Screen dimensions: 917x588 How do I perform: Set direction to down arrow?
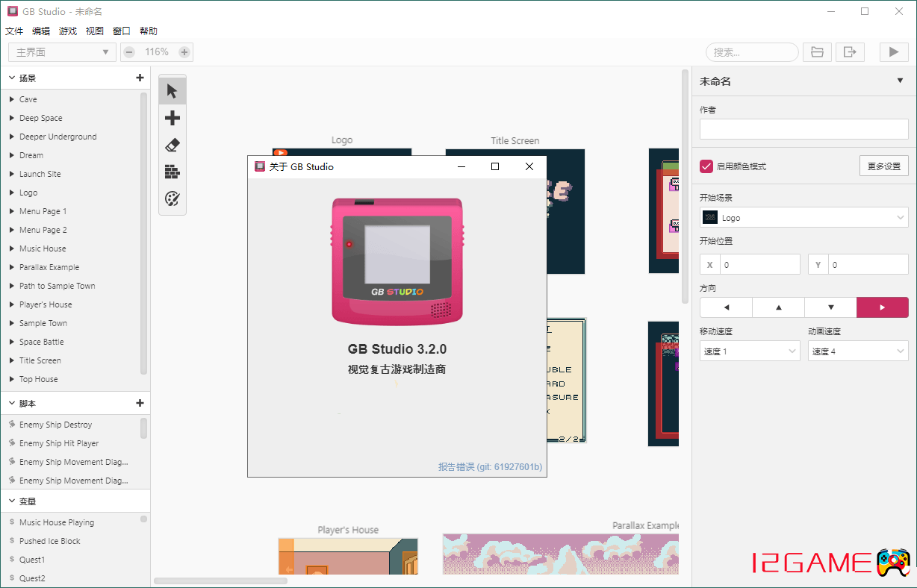click(x=830, y=307)
